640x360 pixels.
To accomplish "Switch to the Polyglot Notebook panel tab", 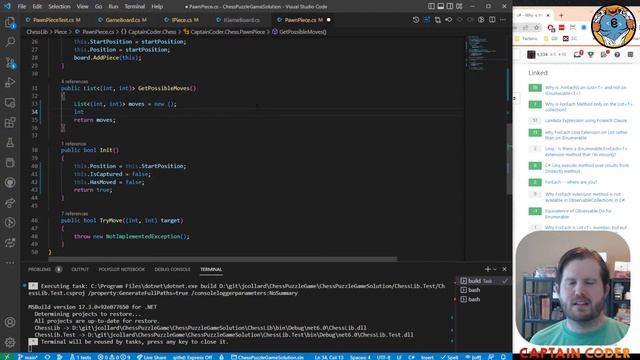I will (x=121, y=269).
